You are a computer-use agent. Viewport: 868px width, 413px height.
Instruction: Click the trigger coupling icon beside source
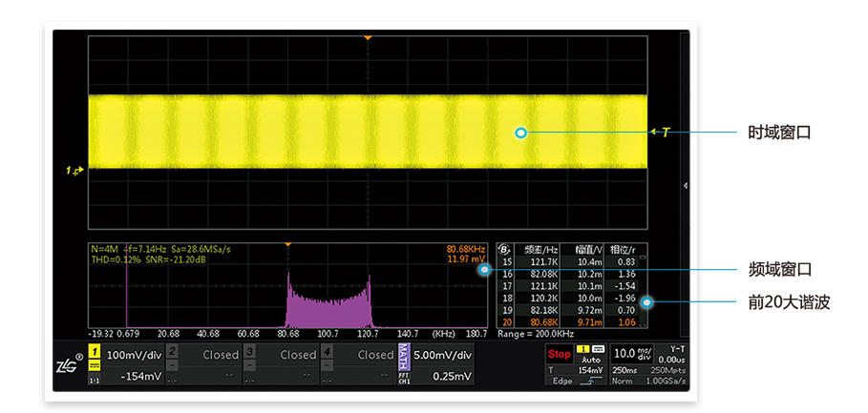click(599, 349)
